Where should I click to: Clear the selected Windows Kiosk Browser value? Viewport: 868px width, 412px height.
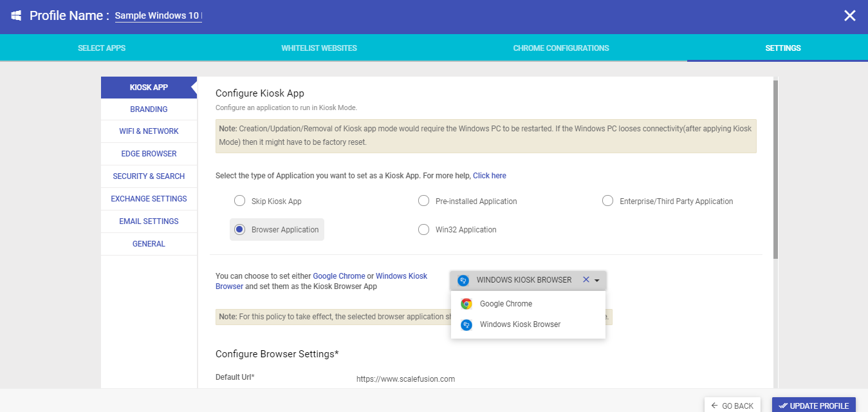pyautogui.click(x=586, y=280)
